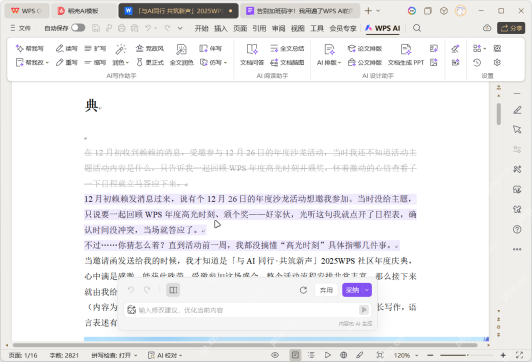Click the history clock icon in 设置 group

tap(477, 62)
